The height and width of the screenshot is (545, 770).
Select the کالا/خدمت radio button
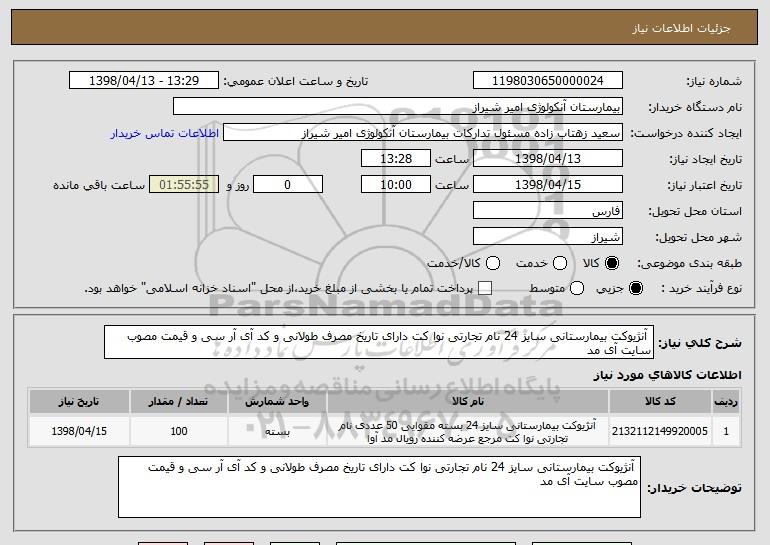coord(493,264)
